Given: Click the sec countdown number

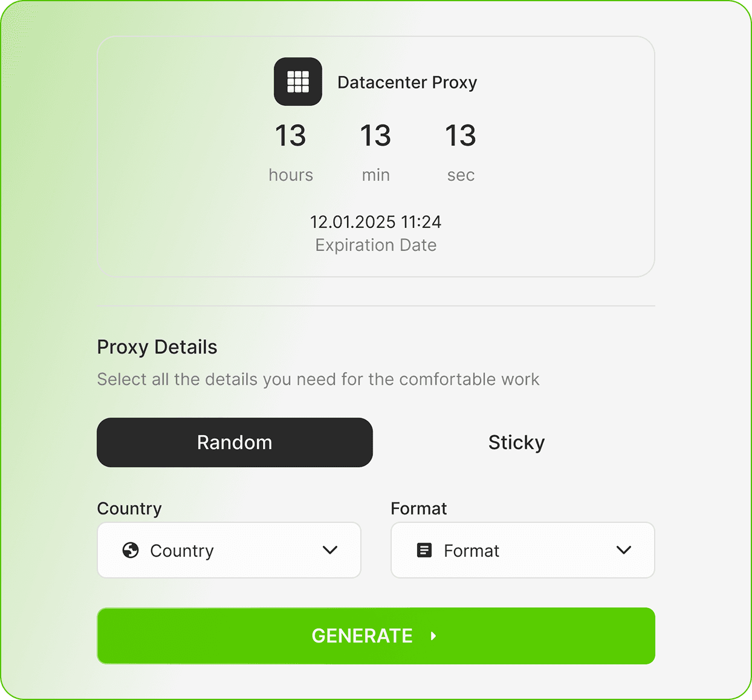Looking at the screenshot, I should tap(461, 135).
